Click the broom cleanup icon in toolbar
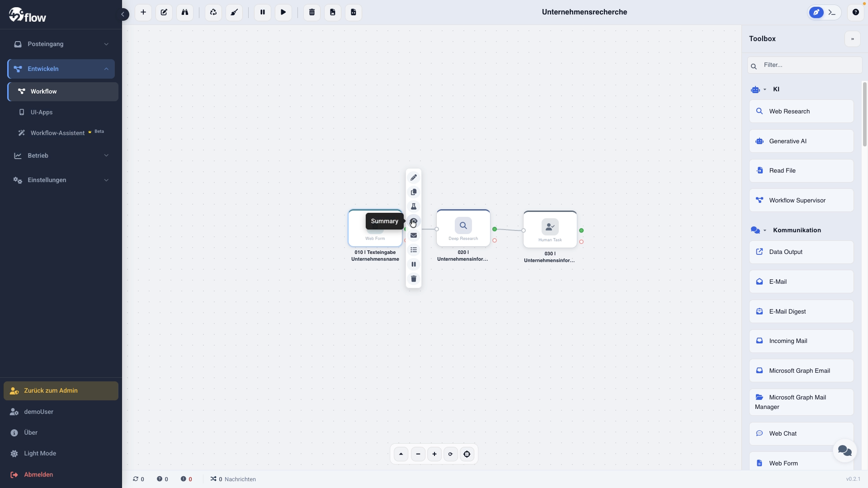This screenshot has height=488, width=868. (234, 12)
